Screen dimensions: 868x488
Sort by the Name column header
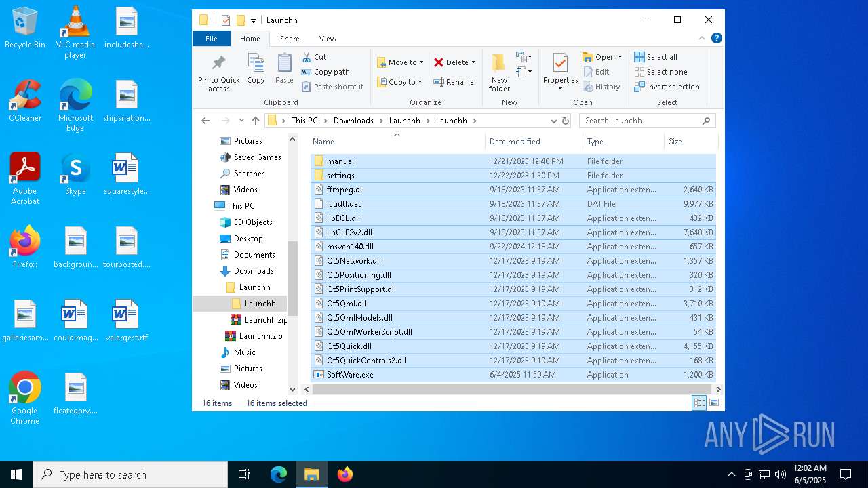(x=397, y=142)
